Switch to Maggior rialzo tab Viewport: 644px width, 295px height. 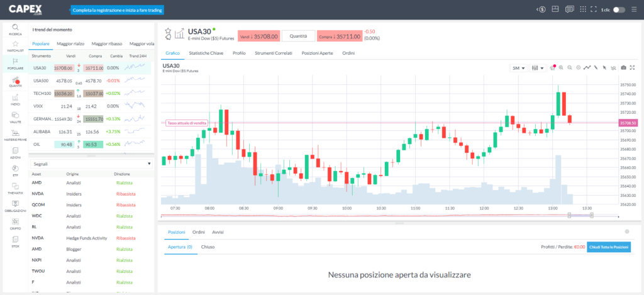(70, 43)
